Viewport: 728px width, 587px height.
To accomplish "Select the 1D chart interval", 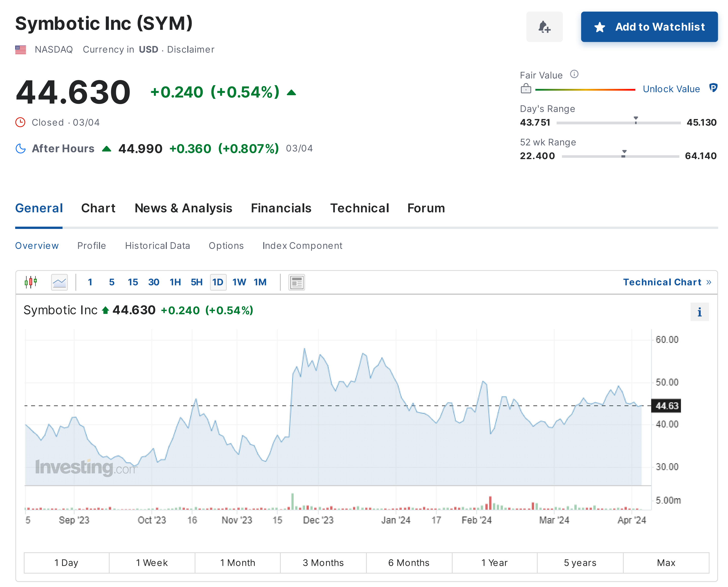I will tap(218, 282).
